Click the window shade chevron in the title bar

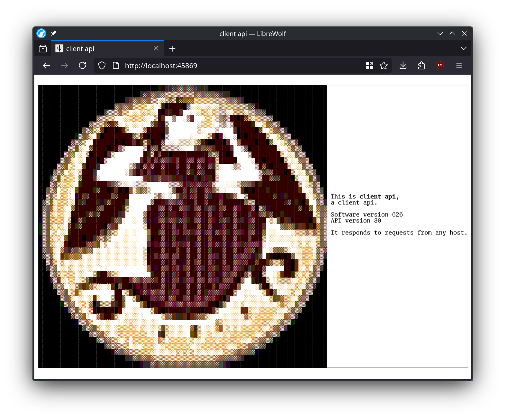tap(440, 33)
